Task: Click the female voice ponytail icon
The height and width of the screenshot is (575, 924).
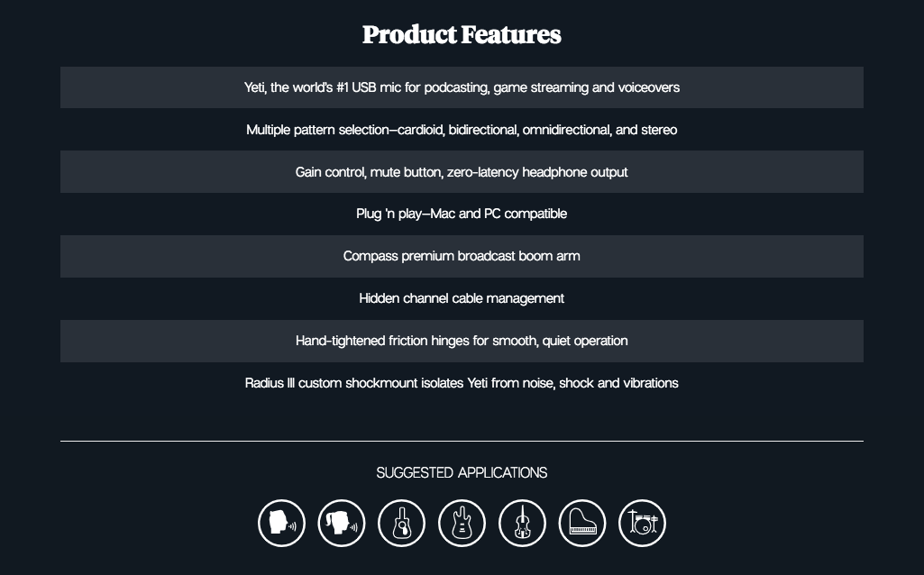Action: coord(342,523)
